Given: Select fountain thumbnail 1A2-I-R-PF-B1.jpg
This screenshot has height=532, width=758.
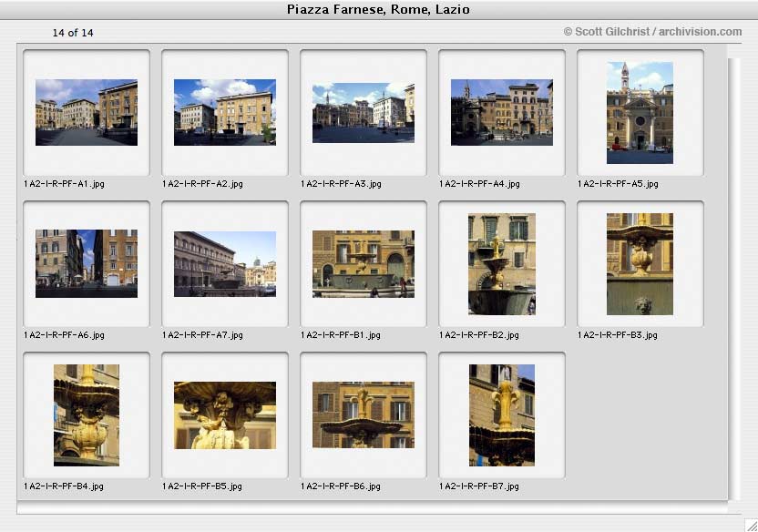Looking at the screenshot, I should point(363,264).
